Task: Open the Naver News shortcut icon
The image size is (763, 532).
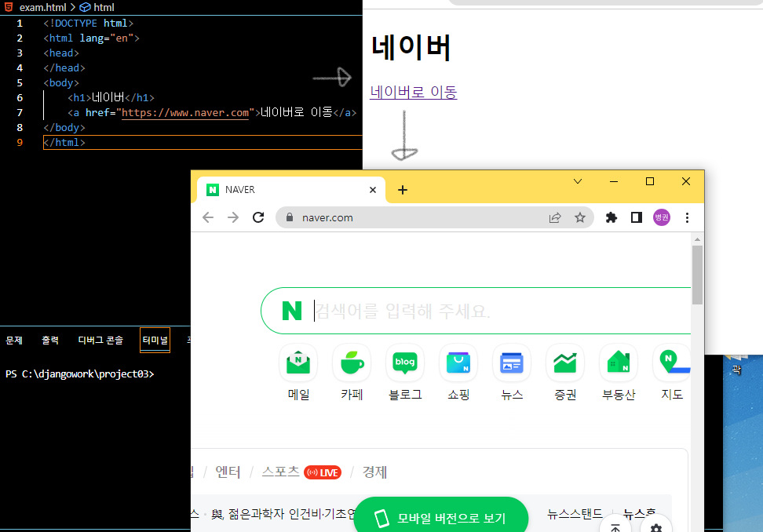Action: (x=512, y=363)
